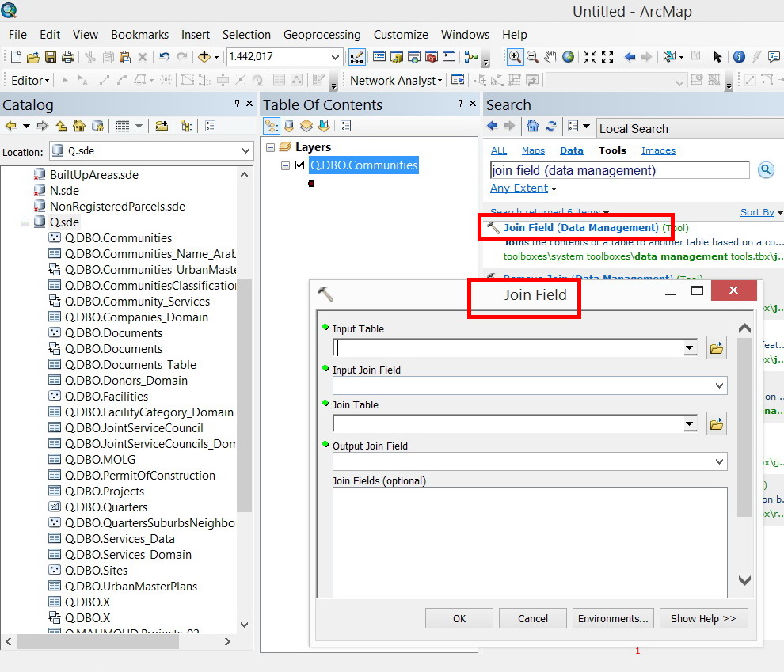Image resolution: width=784 pixels, height=672 pixels.
Task: Click Catalog Up One Level icon
Action: click(x=61, y=126)
